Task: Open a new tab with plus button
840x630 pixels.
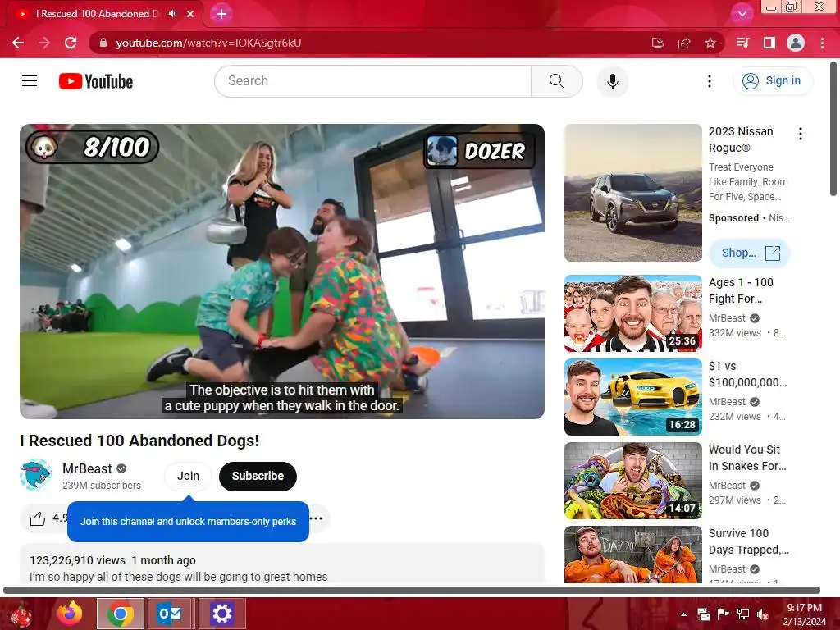Action: coord(221,14)
